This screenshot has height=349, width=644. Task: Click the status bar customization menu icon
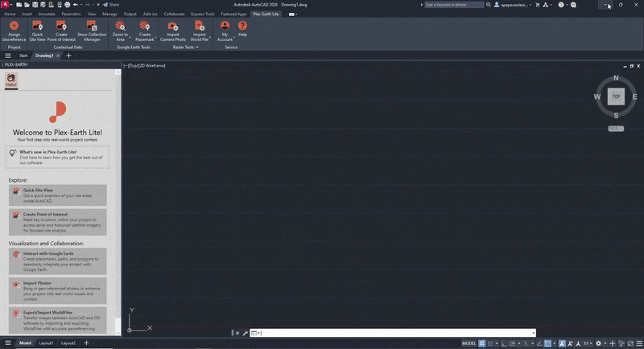click(x=639, y=343)
